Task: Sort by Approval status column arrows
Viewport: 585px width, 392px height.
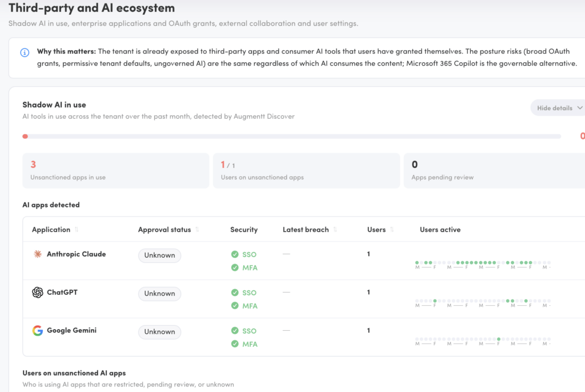Action: [x=197, y=230]
